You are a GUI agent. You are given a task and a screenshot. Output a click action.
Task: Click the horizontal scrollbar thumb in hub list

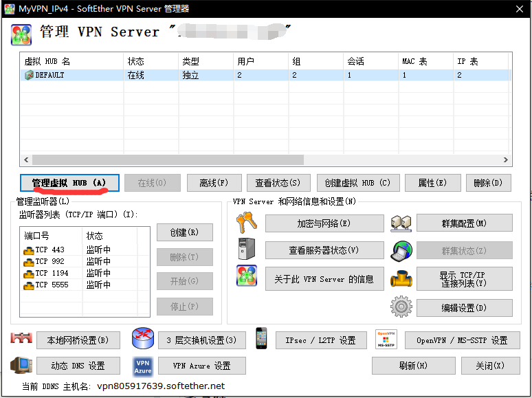168,159
